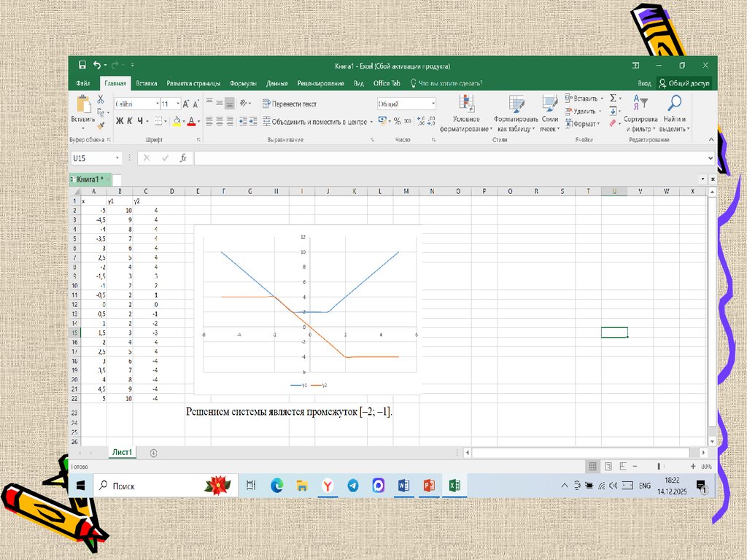The width and height of the screenshot is (747, 560).
Task: Click Перенести текст wrap button
Action: [289, 104]
